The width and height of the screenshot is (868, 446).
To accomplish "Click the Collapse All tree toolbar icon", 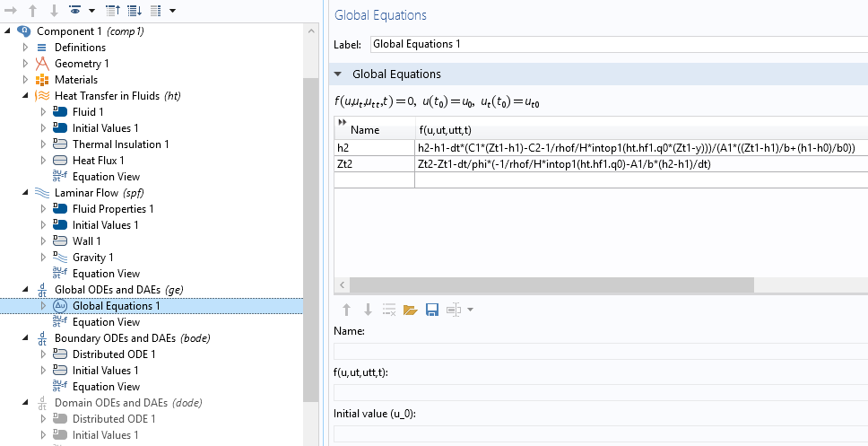I will [113, 10].
